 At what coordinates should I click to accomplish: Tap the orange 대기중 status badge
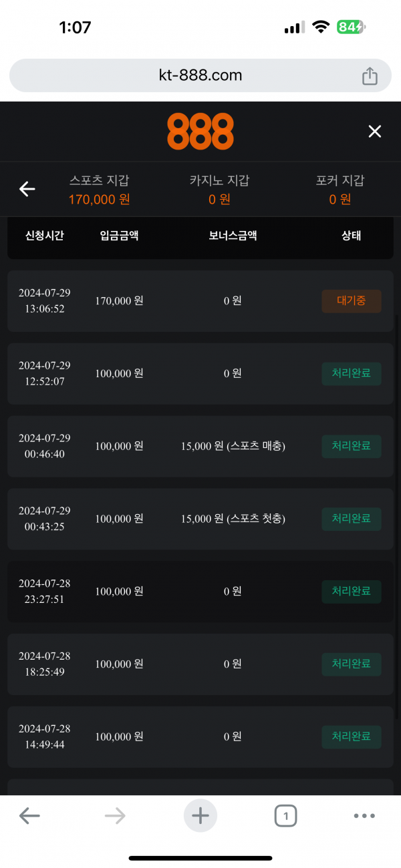(x=352, y=301)
